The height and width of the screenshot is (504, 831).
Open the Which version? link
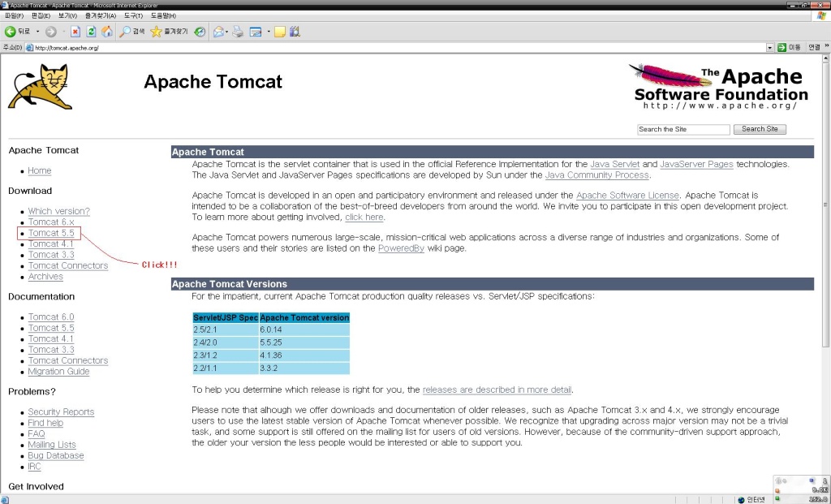click(x=58, y=211)
